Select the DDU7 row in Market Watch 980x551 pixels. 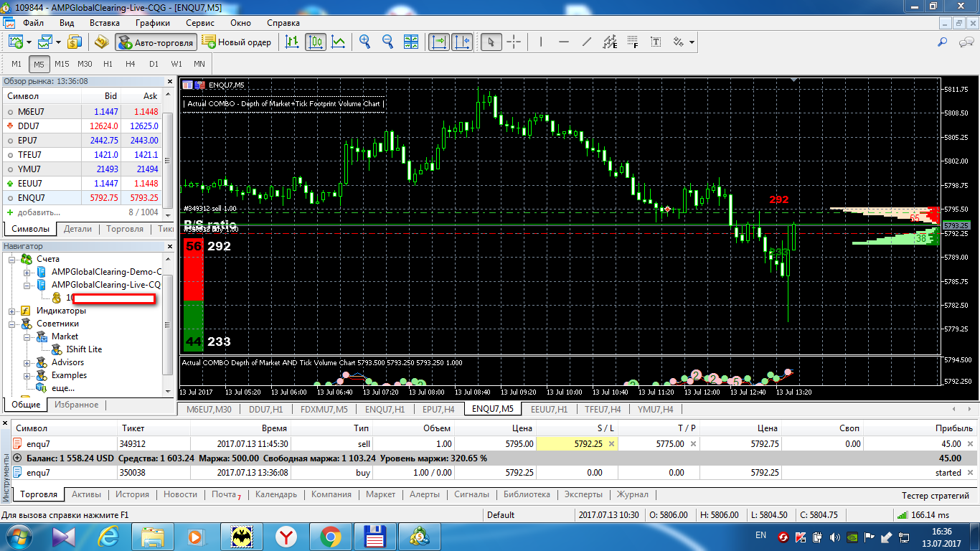click(83, 126)
